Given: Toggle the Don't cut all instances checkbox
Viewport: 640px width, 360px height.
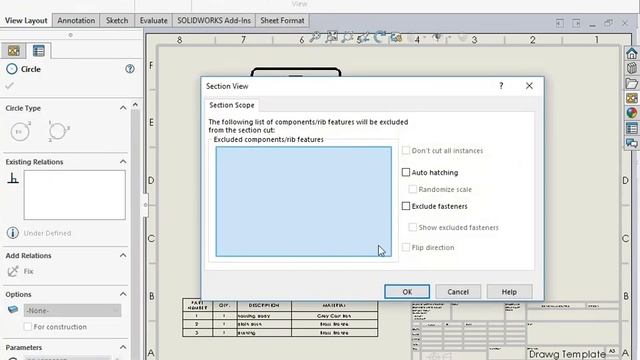Looking at the screenshot, I should click(406, 151).
